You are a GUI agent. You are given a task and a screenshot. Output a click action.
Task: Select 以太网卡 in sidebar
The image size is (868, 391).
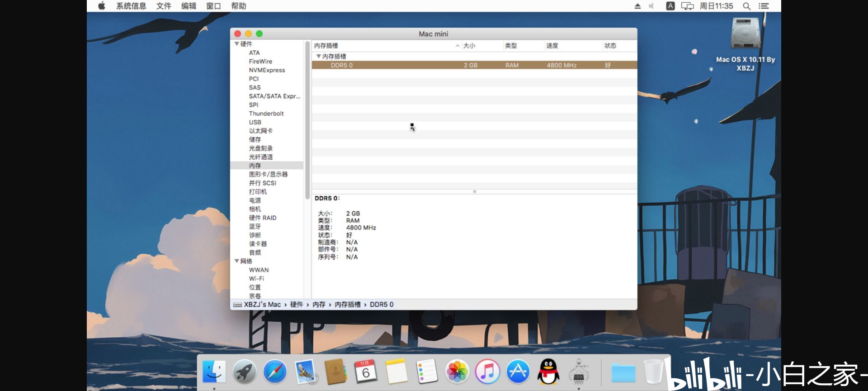(260, 131)
